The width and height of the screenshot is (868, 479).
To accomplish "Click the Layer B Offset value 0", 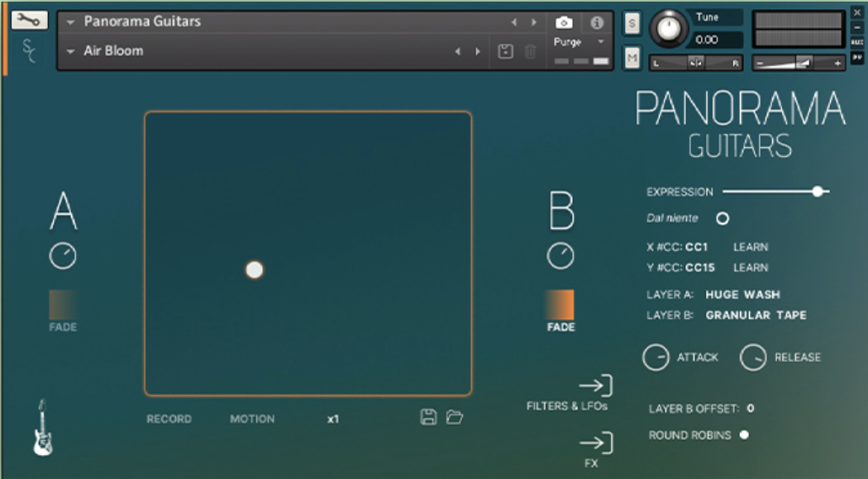I will coord(750,408).
